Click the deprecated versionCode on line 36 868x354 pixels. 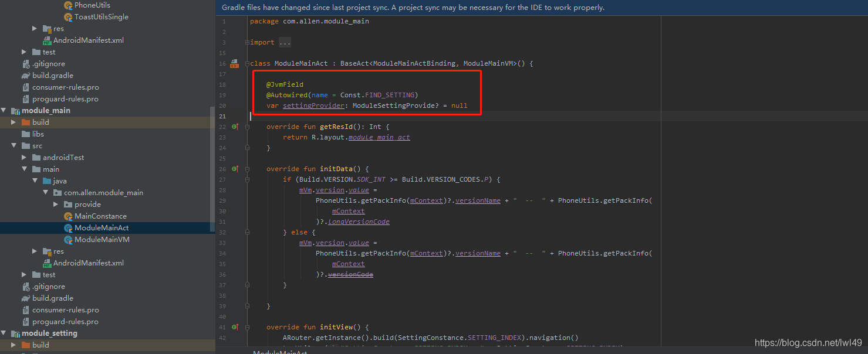350,274
